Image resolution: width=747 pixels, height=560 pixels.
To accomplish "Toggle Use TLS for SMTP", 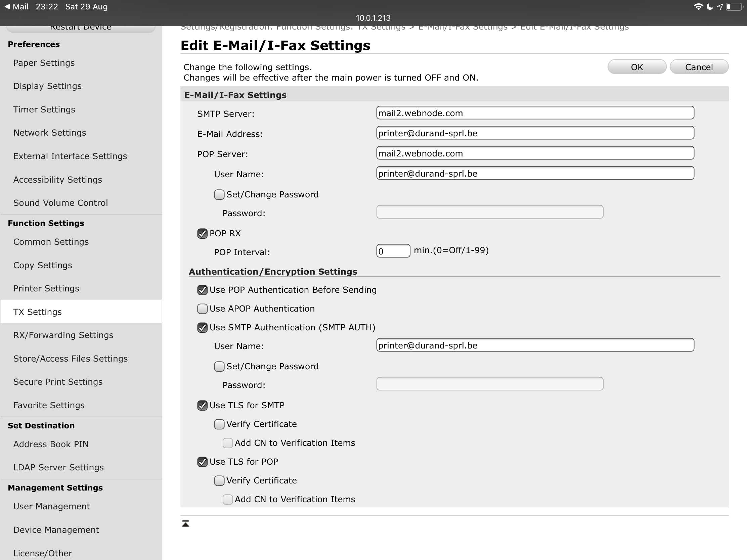I will [x=202, y=406].
